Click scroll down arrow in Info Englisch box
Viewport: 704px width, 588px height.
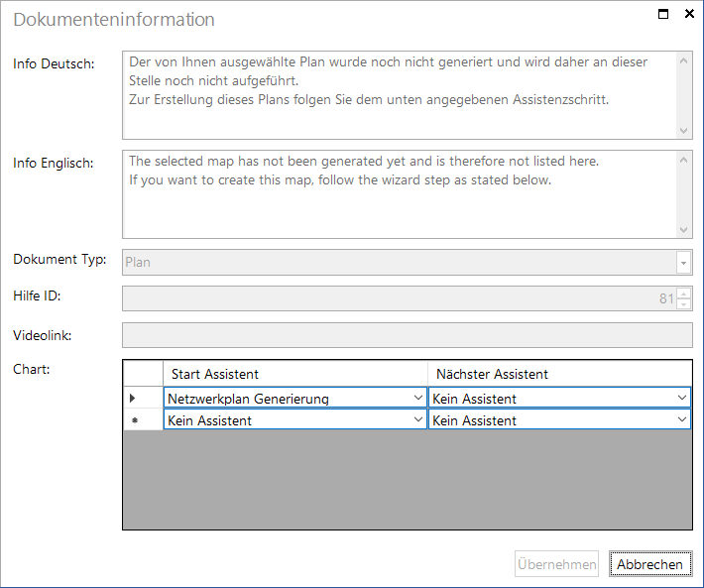point(683,230)
